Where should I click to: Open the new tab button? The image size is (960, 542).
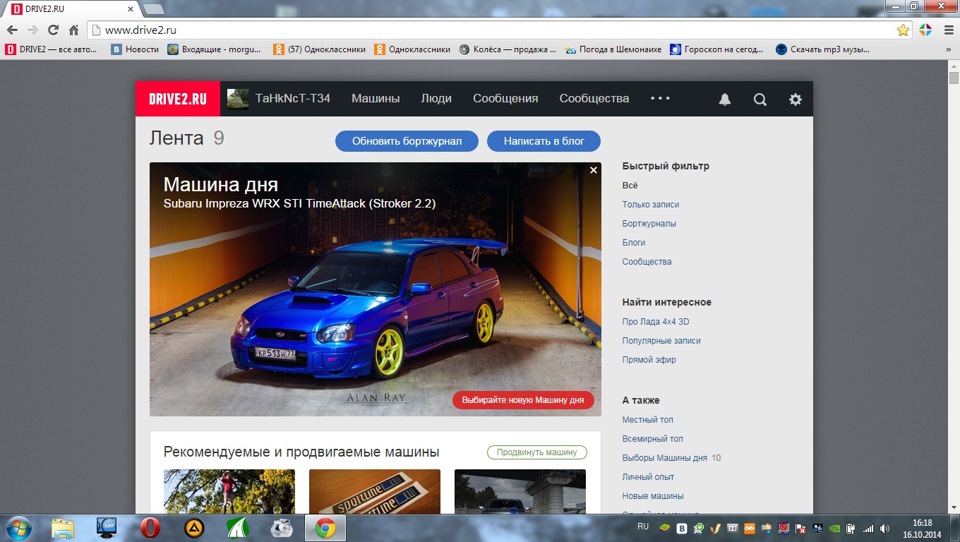point(153,9)
